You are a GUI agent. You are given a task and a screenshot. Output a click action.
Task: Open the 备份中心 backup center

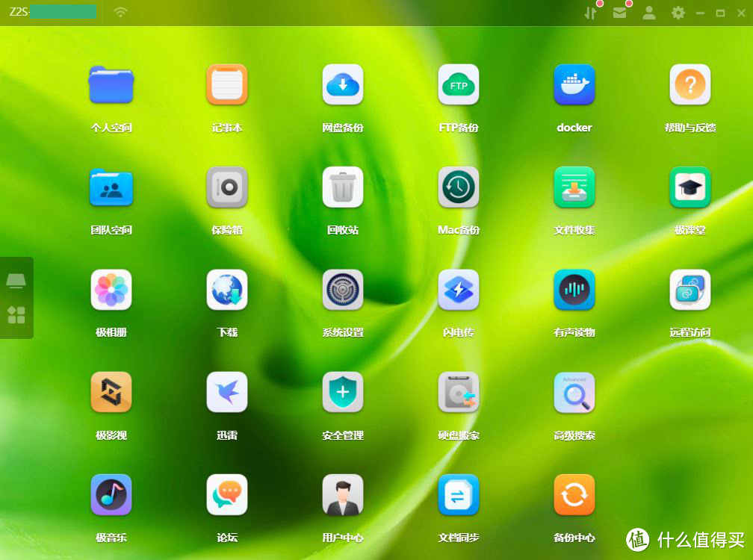(x=574, y=495)
